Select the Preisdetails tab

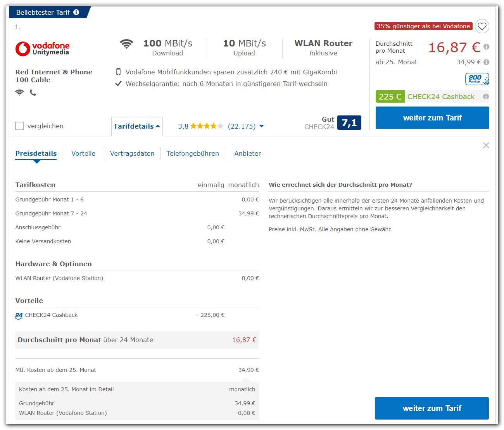point(36,153)
